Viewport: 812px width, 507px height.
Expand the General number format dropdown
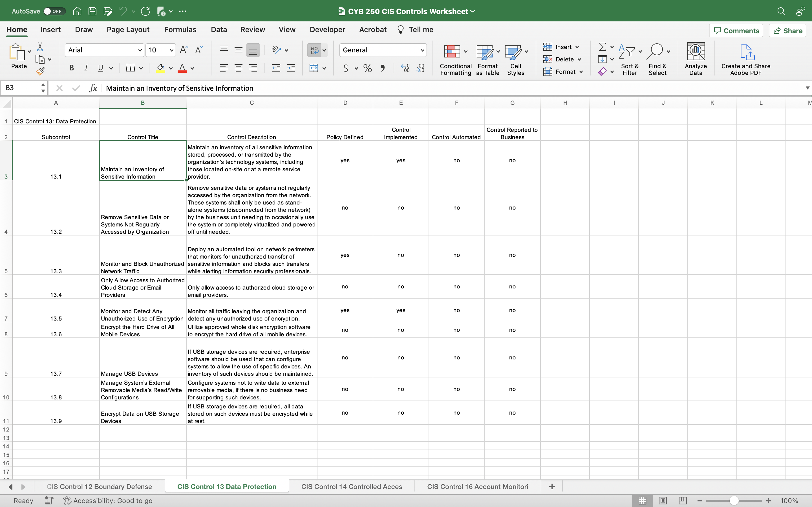422,50
